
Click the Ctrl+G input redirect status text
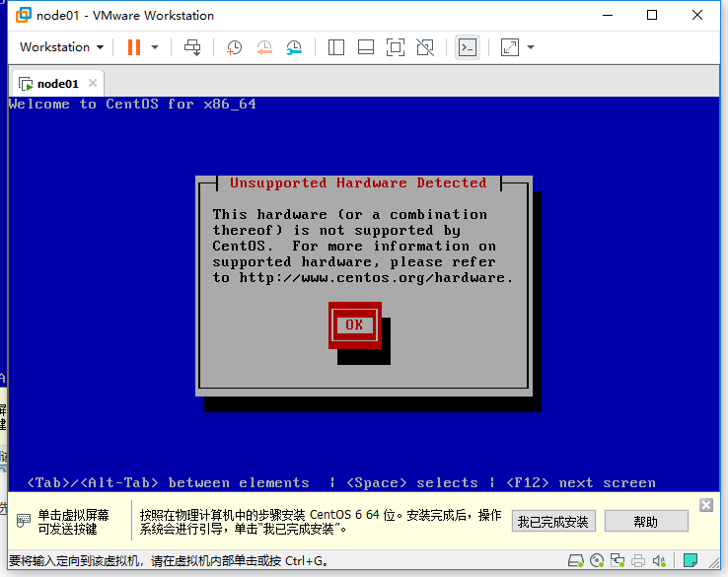pos(169,561)
